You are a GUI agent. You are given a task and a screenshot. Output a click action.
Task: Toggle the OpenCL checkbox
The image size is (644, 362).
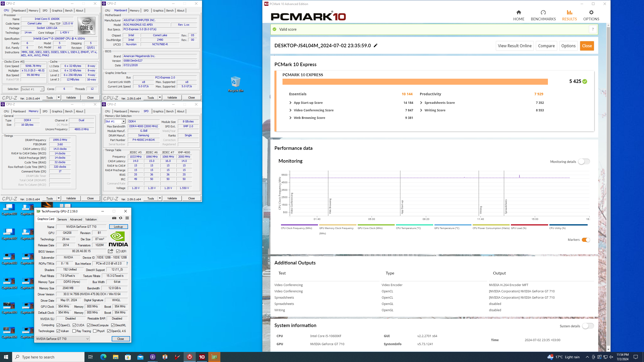coord(58,325)
